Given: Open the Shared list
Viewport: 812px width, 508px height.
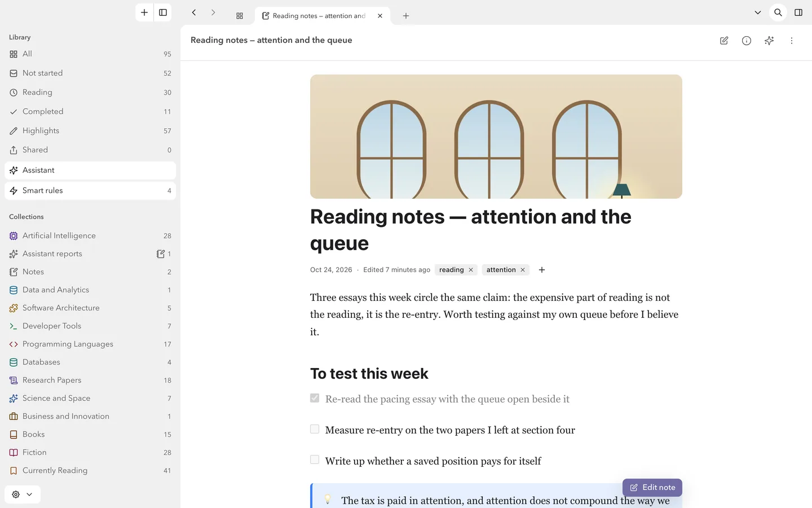Looking at the screenshot, I should click(x=90, y=150).
